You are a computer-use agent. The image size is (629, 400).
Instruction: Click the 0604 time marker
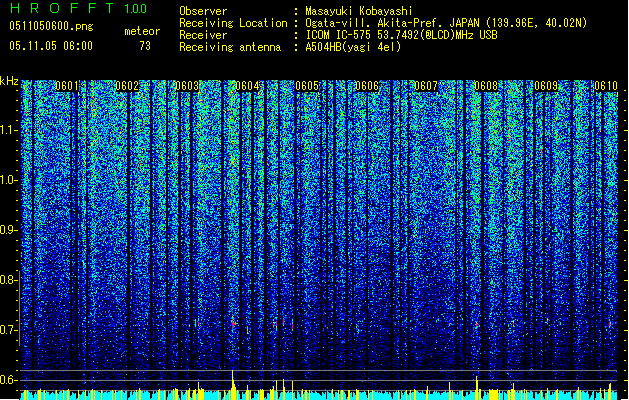[247, 86]
